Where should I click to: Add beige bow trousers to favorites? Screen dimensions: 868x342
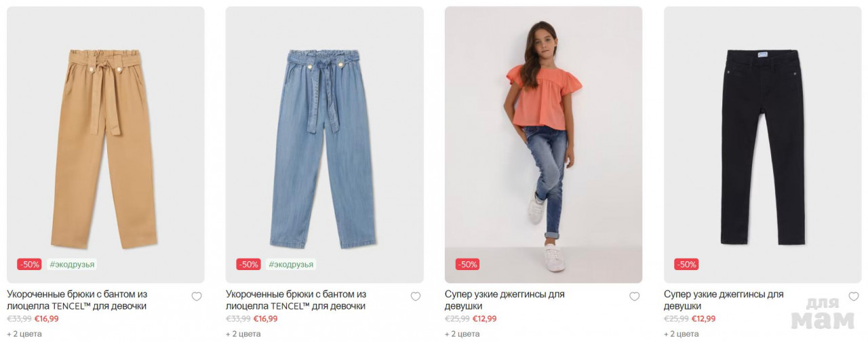pyautogui.click(x=197, y=297)
